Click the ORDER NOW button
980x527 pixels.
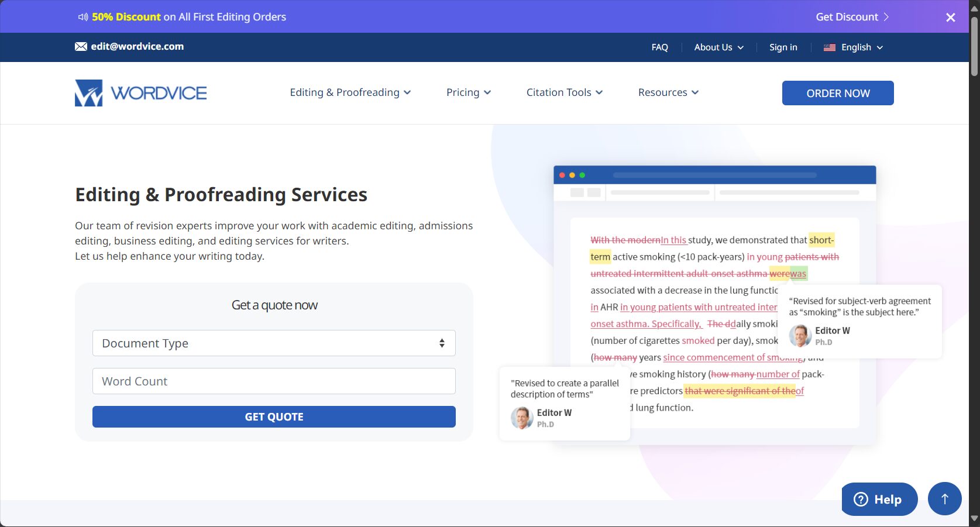pyautogui.click(x=838, y=93)
